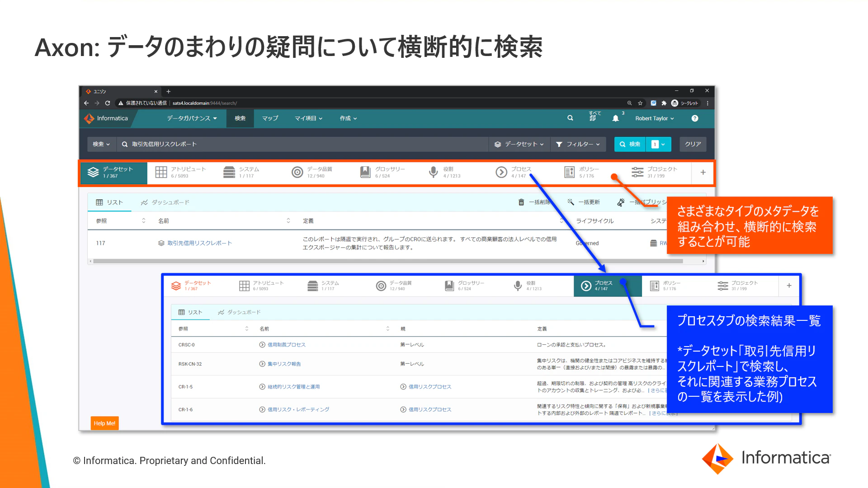The width and height of the screenshot is (868, 488).
Task: Select システム facet in the orange-framed row
Action: click(241, 173)
